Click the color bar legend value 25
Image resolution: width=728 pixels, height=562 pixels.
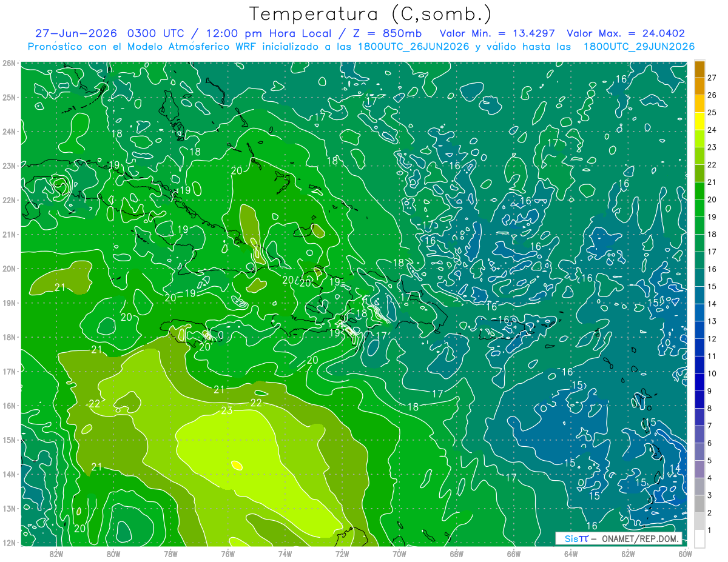(x=712, y=112)
